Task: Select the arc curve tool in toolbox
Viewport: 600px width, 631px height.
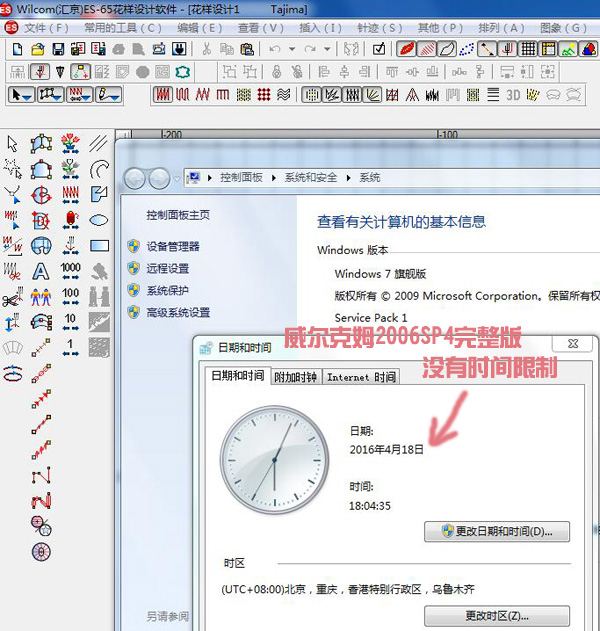Action: (x=99, y=169)
